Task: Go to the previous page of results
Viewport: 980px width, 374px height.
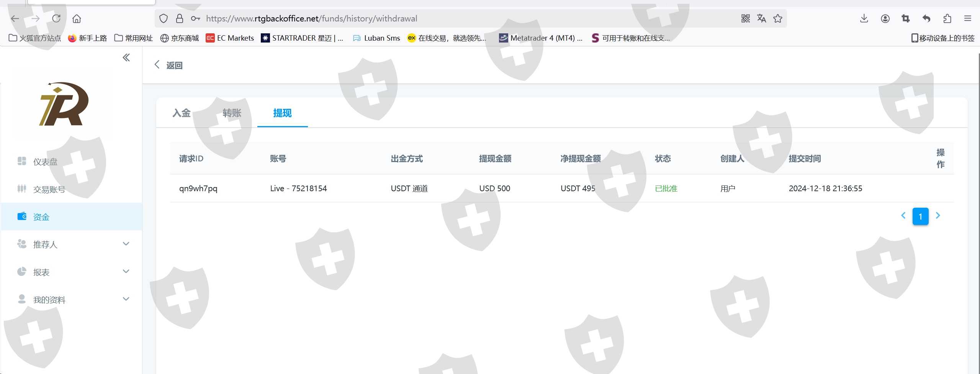Action: click(x=903, y=216)
